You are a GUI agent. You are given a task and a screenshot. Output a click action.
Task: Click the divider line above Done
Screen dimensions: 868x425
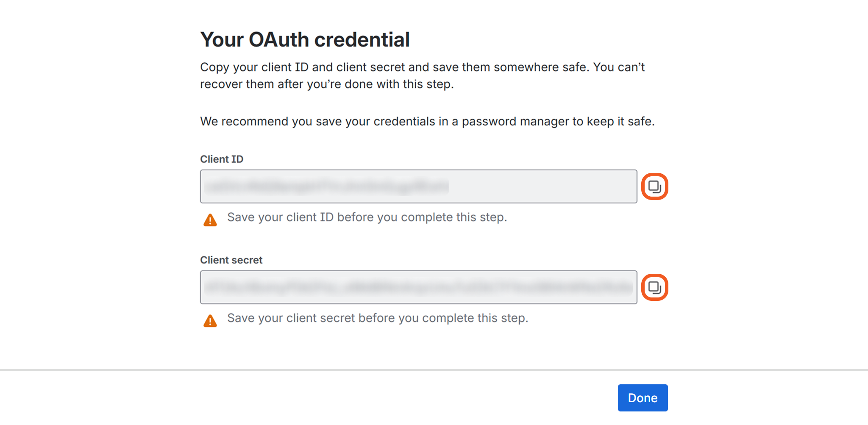[434, 370]
